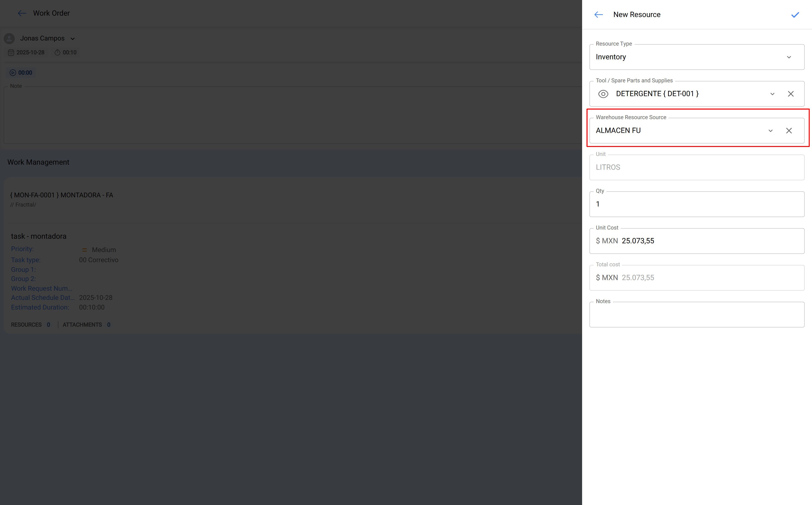Screen dimensions: 812x505
Task: Expand the Tool / Spare Parts dropdown arrow
Action: point(772,94)
